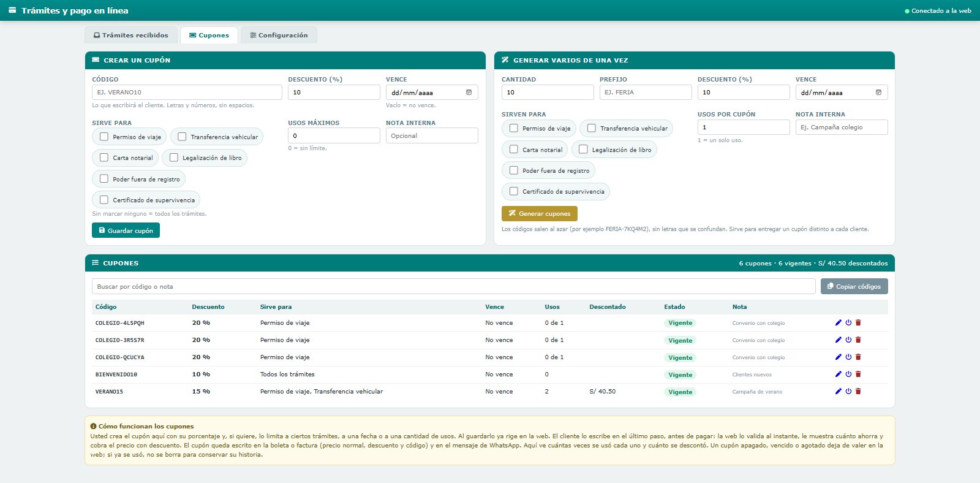The width and height of the screenshot is (980, 483).
Task: Deactivate coupon COLEGIO-4LSPQH using power icon
Action: click(848, 322)
